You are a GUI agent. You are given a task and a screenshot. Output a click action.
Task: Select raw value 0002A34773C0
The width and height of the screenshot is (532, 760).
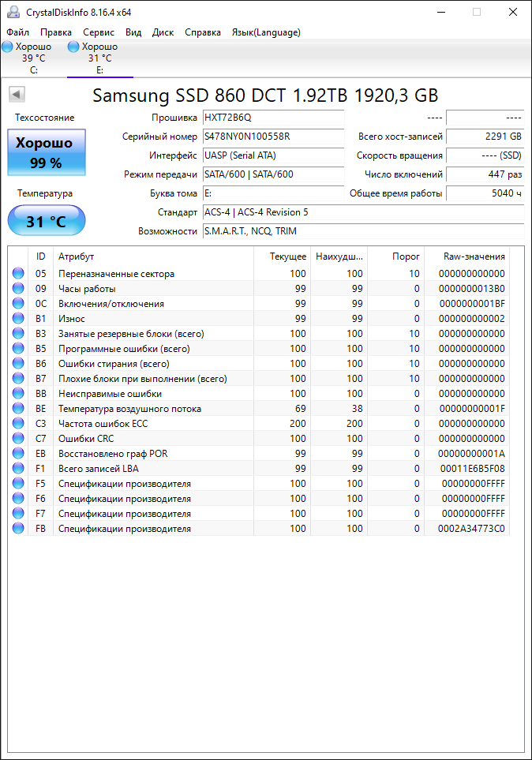pyautogui.click(x=471, y=529)
